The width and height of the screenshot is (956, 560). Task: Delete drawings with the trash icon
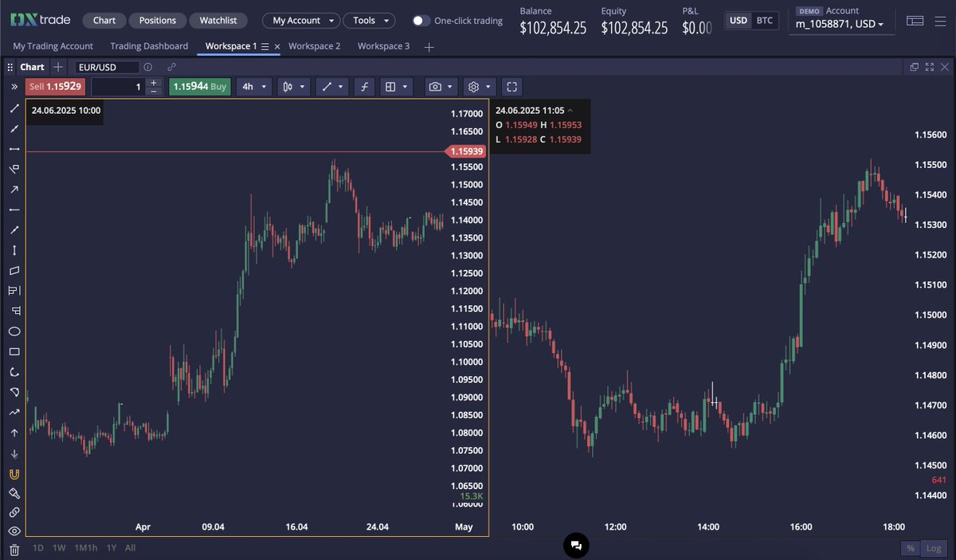pyautogui.click(x=14, y=550)
